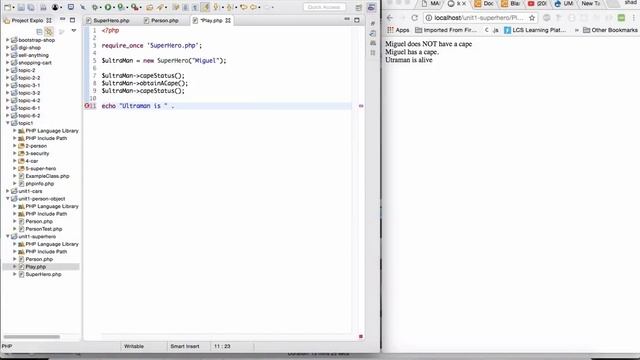Image resolution: width=640 pixels, height=360 pixels.
Task: Click the green Run button icon
Action: click(108, 7)
